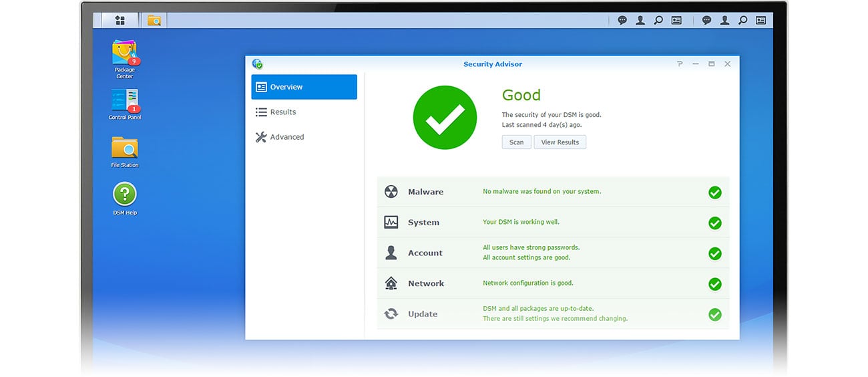The image size is (868, 377).
Task: Click the red 9 badge on Package Center
Action: pyautogui.click(x=134, y=61)
